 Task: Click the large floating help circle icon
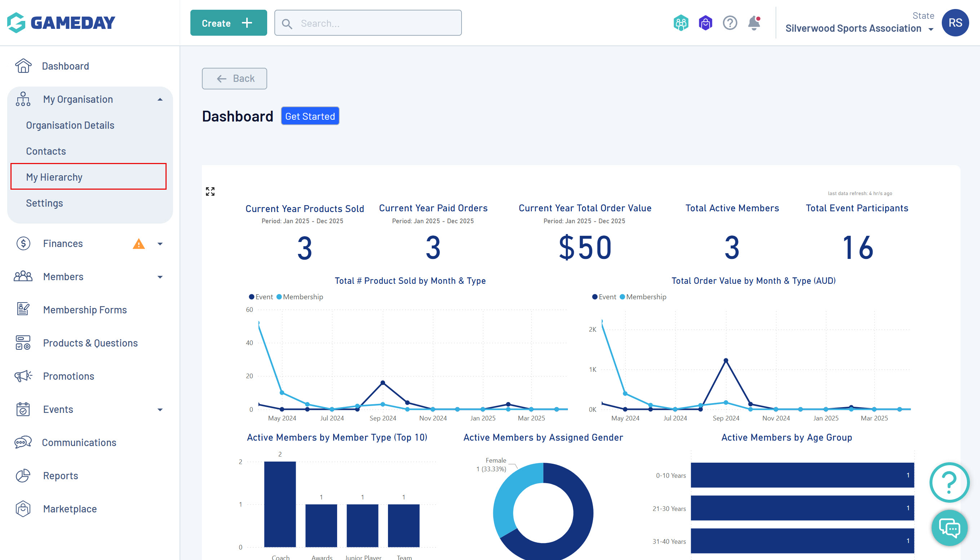point(949,482)
